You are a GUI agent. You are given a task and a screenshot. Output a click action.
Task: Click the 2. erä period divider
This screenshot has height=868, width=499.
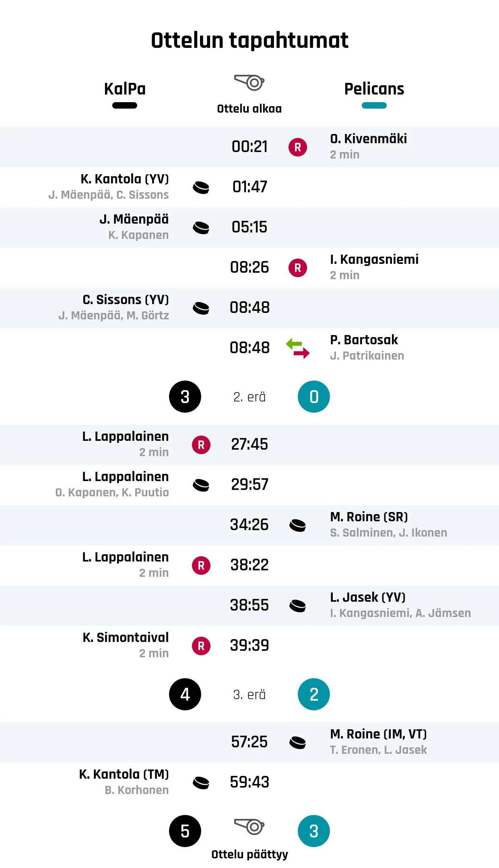tap(249, 397)
